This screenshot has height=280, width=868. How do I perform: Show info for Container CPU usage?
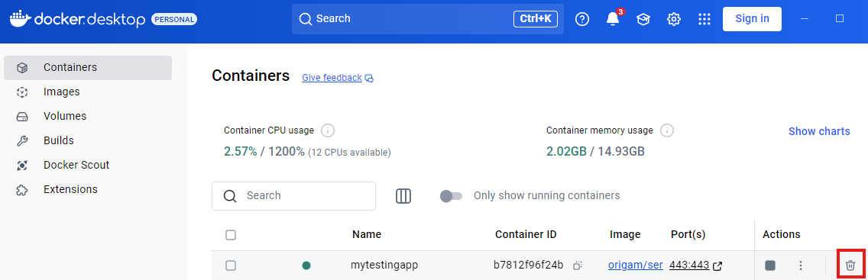tap(328, 131)
